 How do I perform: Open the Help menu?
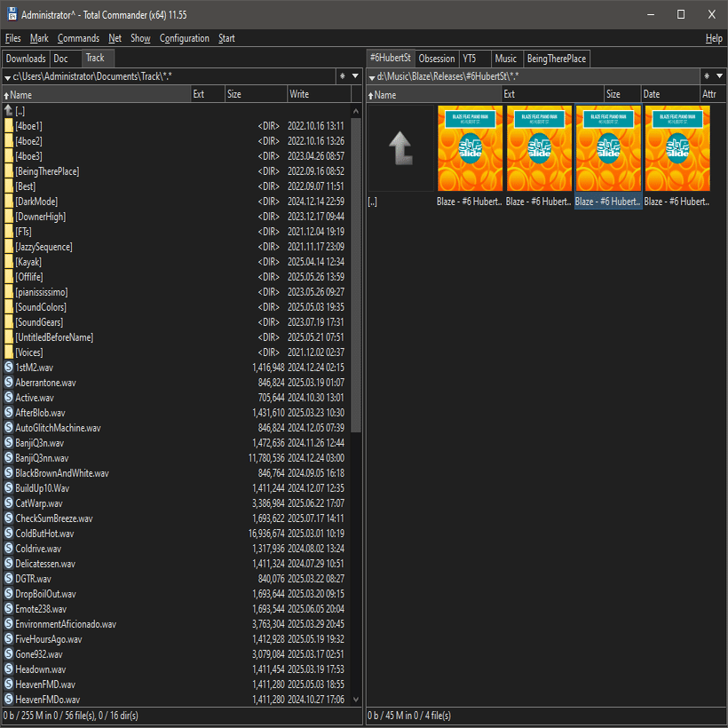[x=714, y=38]
